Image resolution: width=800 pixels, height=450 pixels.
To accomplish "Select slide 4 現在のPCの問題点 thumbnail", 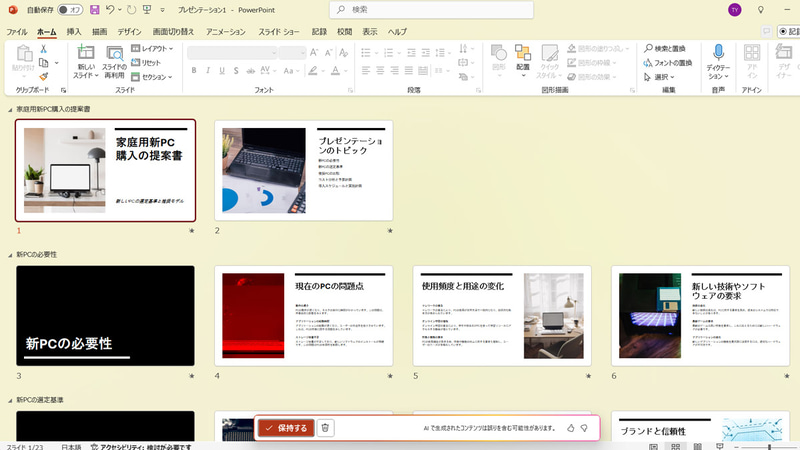I will click(x=304, y=316).
